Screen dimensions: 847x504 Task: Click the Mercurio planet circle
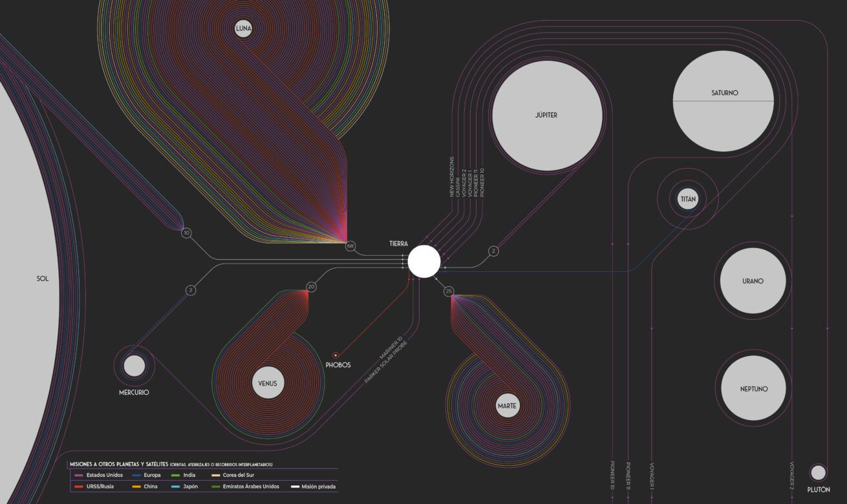[134, 366]
